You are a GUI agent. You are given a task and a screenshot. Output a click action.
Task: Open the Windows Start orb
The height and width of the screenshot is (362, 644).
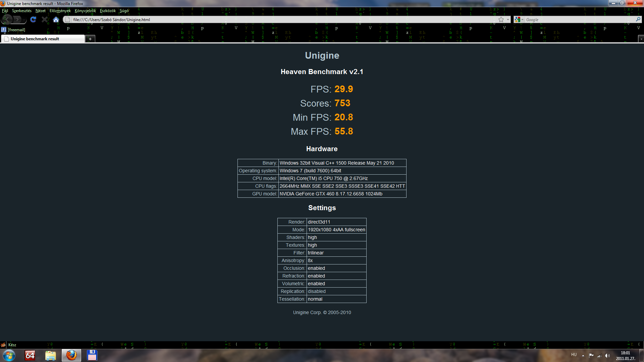[x=9, y=355]
